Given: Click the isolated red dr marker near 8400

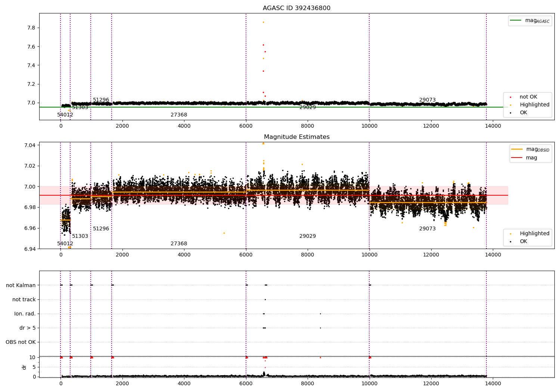Looking at the screenshot, I should [x=320, y=357].
